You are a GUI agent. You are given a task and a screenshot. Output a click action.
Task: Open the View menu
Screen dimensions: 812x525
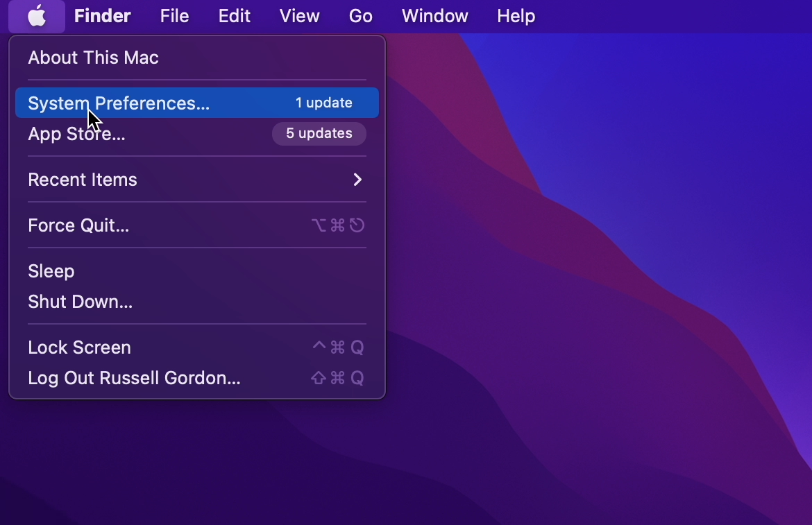pyautogui.click(x=299, y=16)
